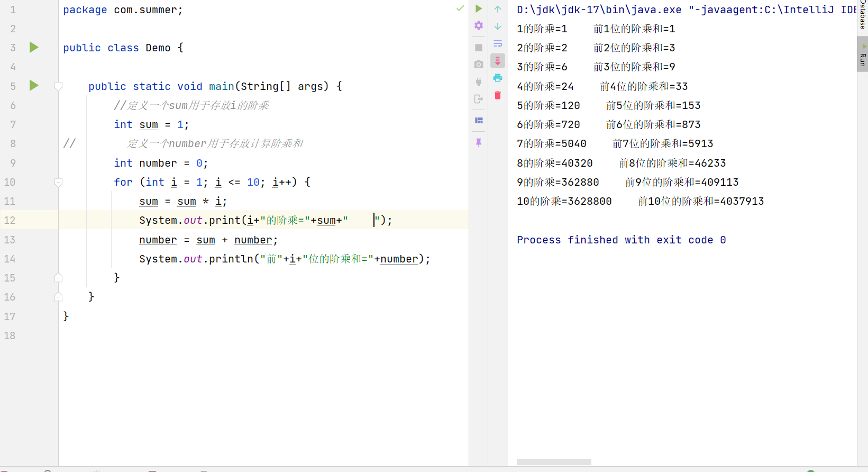Toggle Soft-Wrap in console output
The width and height of the screenshot is (868, 472).
coord(498,43)
